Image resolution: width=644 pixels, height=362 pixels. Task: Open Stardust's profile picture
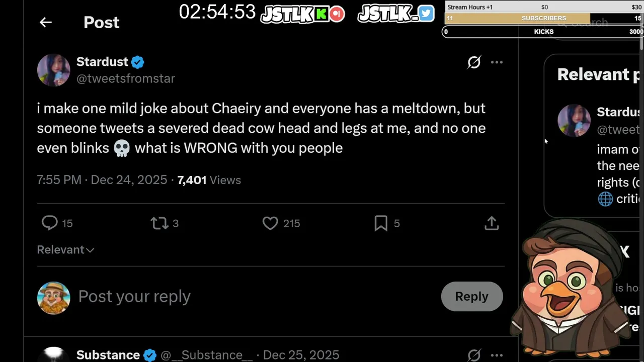tap(53, 70)
